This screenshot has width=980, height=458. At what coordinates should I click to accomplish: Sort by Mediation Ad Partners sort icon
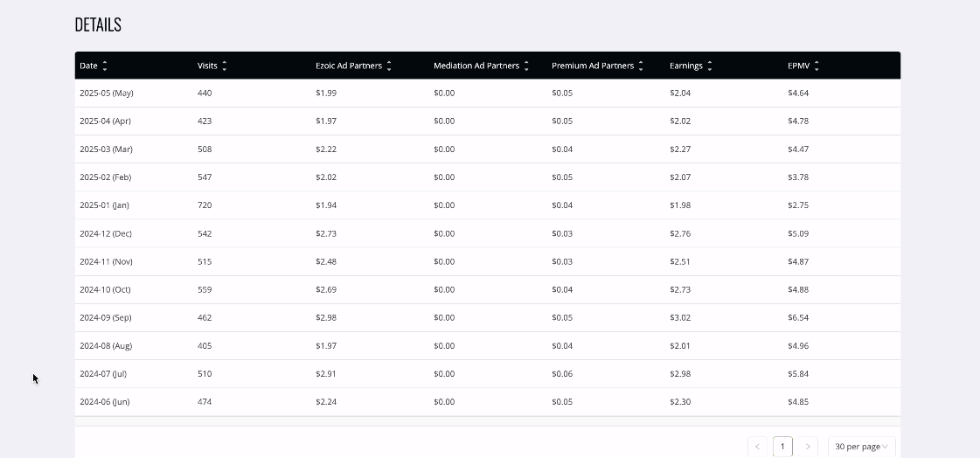click(526, 66)
